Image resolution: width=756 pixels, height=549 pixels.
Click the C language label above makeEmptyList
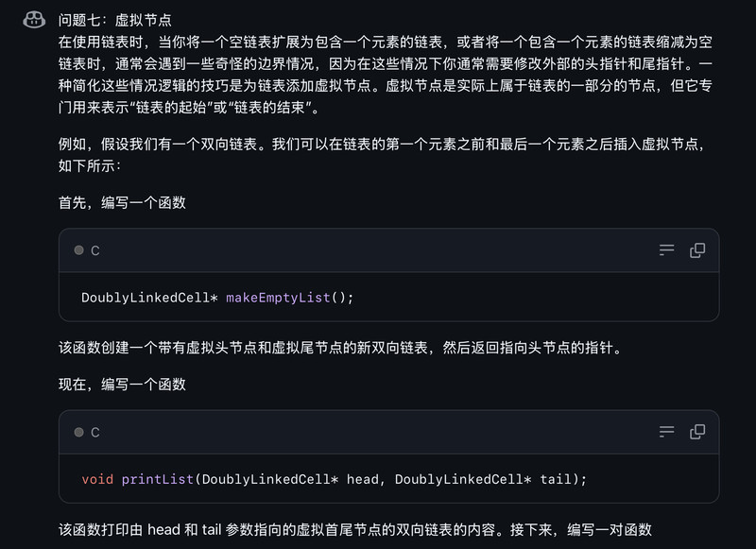click(94, 250)
